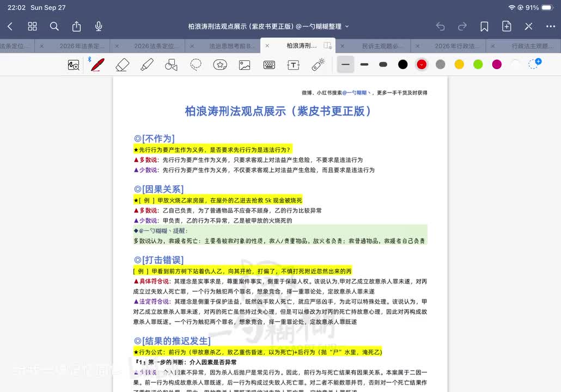The image size is (561, 392).
Task: Switch to 法治思想考前 tab
Action: 232,46
